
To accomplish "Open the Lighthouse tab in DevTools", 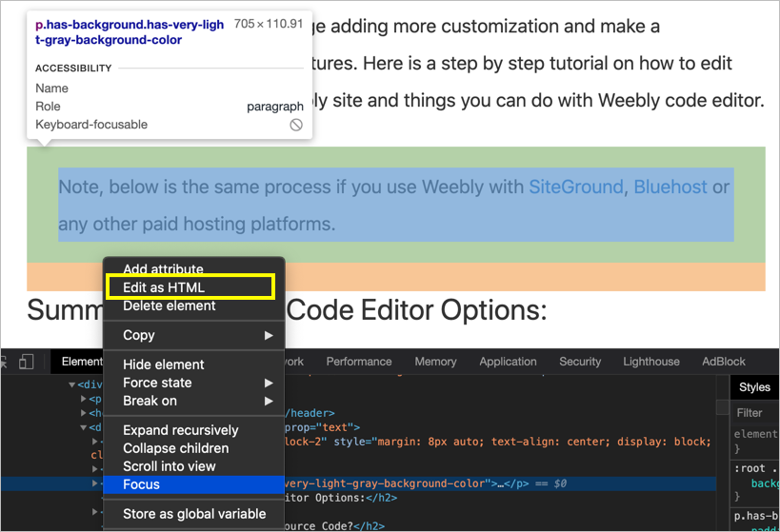I will (651, 362).
